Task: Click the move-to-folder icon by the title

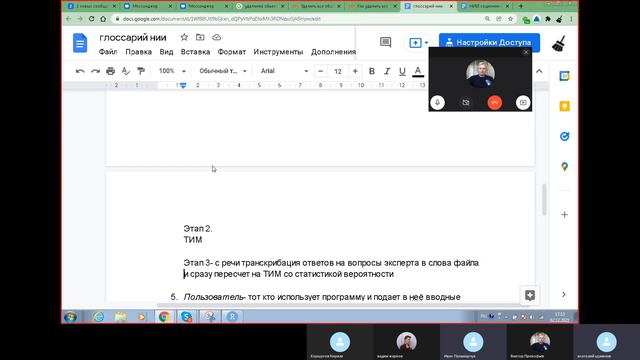Action: click(x=200, y=37)
